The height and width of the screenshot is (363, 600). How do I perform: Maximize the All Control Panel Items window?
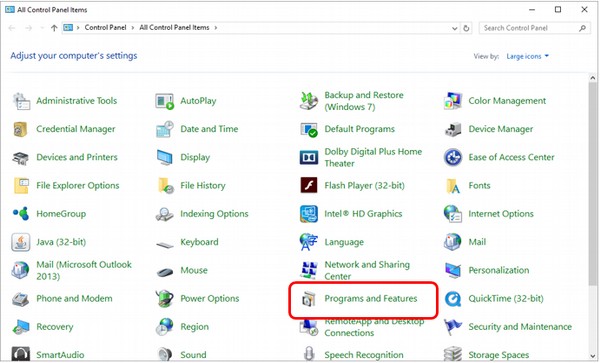click(x=558, y=10)
